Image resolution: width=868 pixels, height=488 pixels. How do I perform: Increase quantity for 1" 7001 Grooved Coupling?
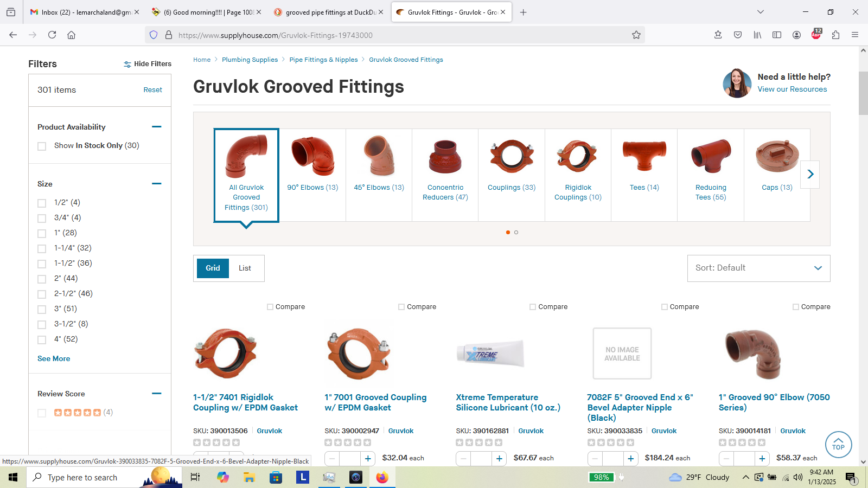(368, 459)
